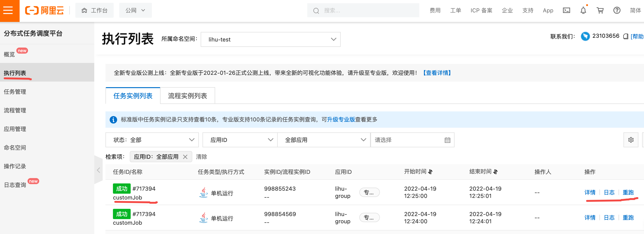The width and height of the screenshot is (644, 234).
Task: Click 重跑 for instance 998855243
Action: click(628, 192)
